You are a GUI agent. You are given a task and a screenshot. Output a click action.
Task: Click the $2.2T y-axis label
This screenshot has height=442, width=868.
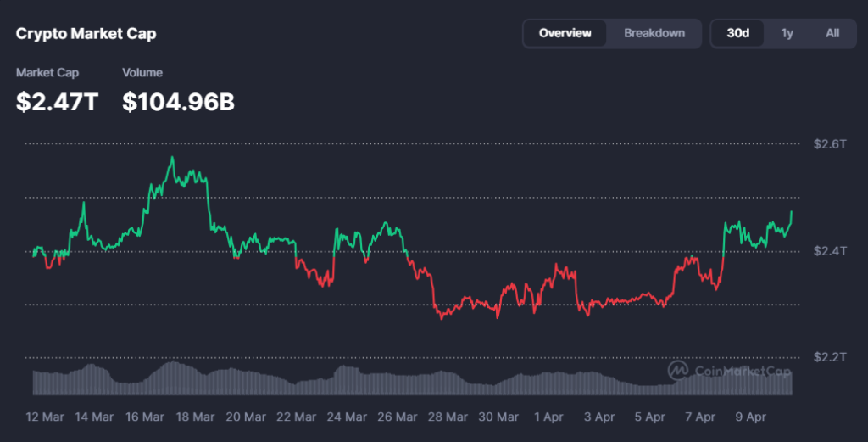(830, 357)
